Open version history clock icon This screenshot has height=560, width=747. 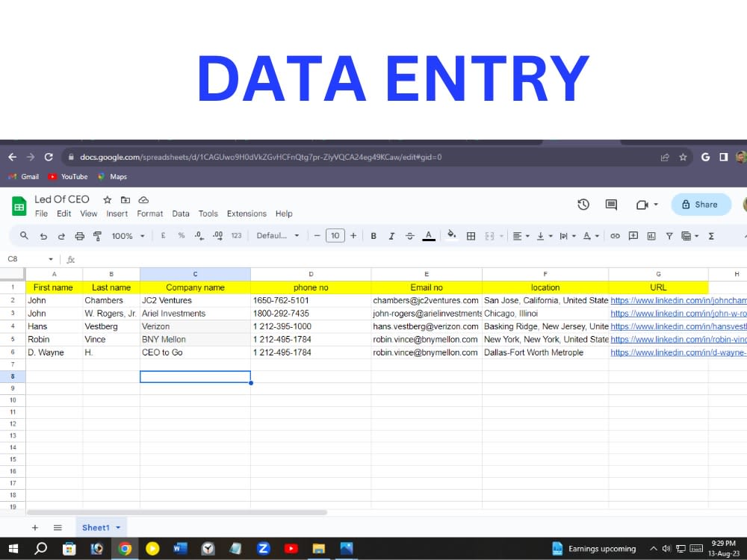pos(583,205)
